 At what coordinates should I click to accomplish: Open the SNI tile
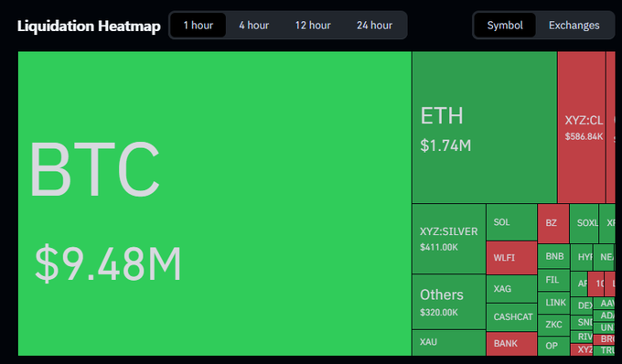(582, 322)
